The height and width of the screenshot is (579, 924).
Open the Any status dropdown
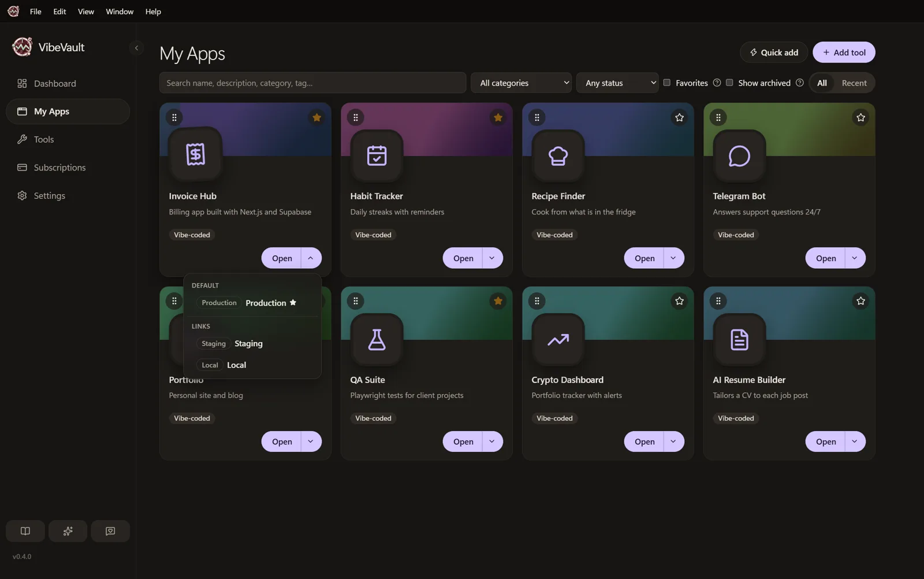(617, 83)
